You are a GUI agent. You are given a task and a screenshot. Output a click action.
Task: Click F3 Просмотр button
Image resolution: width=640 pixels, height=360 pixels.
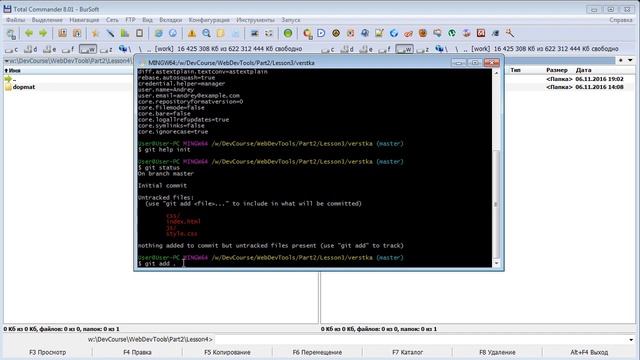coord(47,352)
